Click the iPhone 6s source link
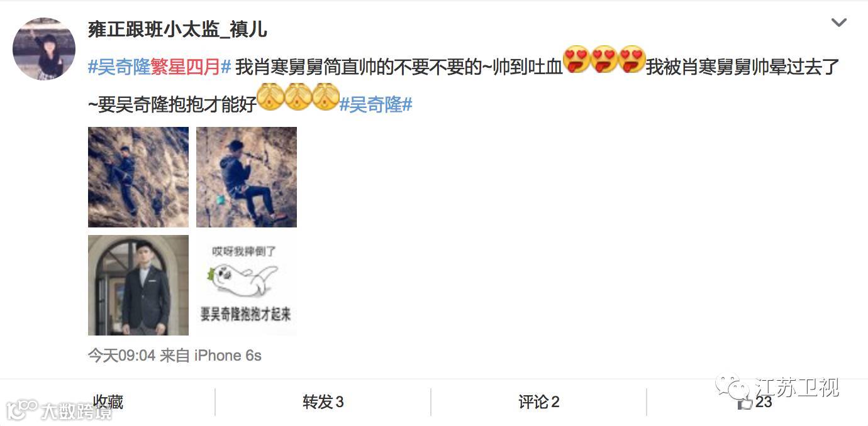 [x=228, y=356]
